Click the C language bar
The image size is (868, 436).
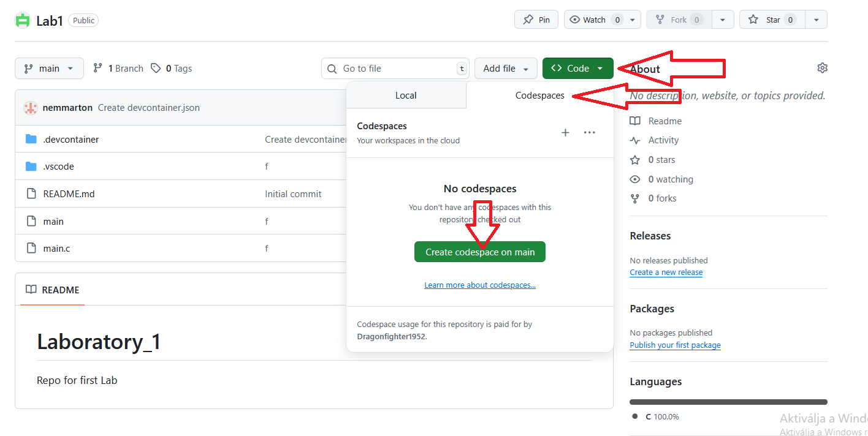coord(728,402)
